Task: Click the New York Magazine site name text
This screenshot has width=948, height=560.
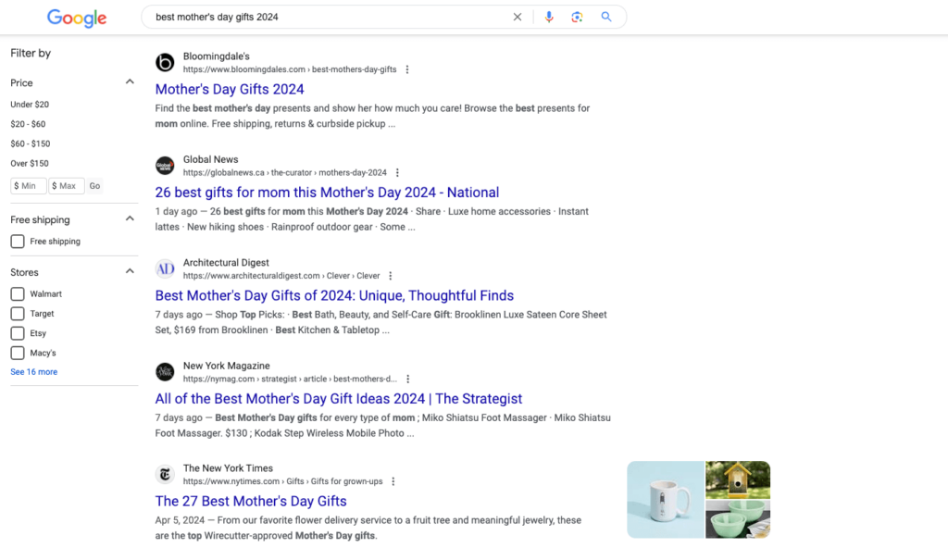Action: point(227,366)
